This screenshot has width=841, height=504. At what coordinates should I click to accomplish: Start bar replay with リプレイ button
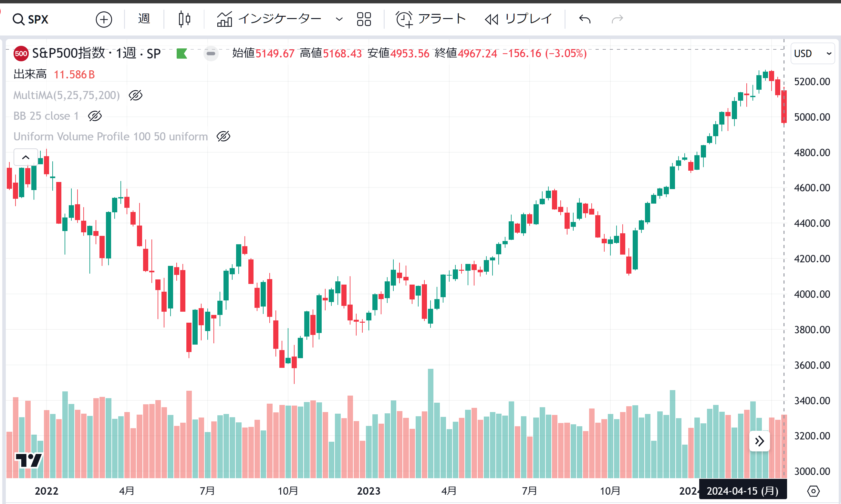click(518, 19)
